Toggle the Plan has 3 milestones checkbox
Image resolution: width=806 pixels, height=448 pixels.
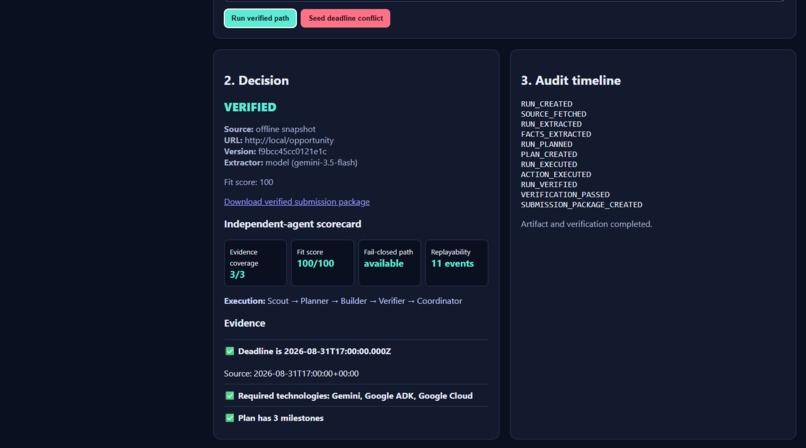click(x=230, y=418)
